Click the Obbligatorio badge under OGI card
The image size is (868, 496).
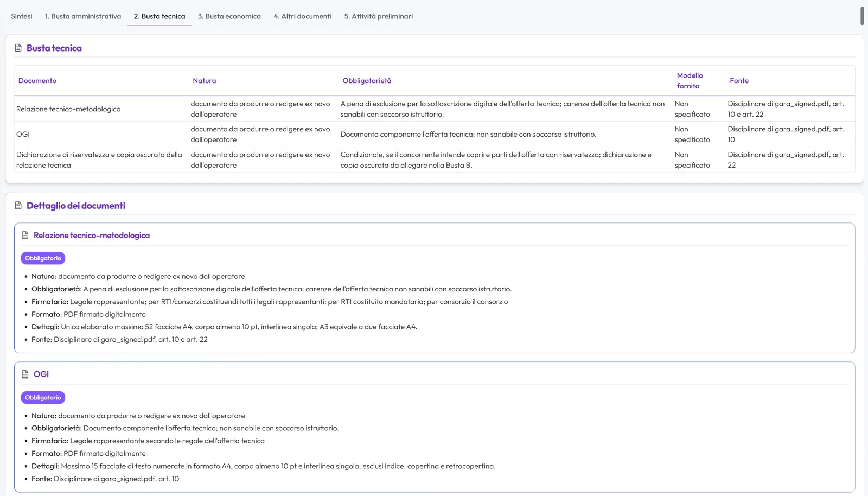click(43, 398)
